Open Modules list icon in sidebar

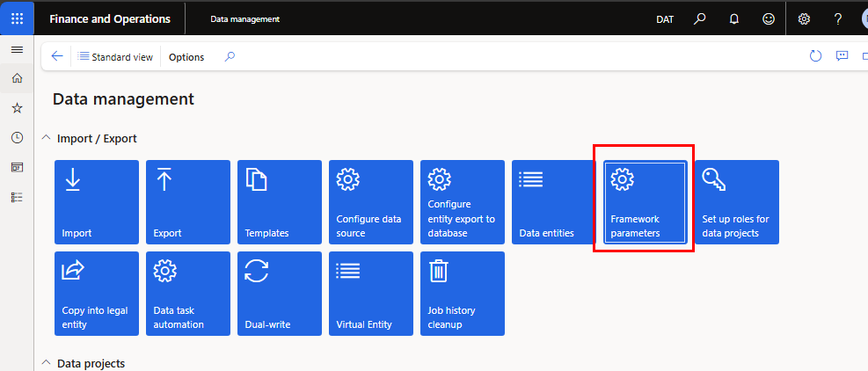17,197
